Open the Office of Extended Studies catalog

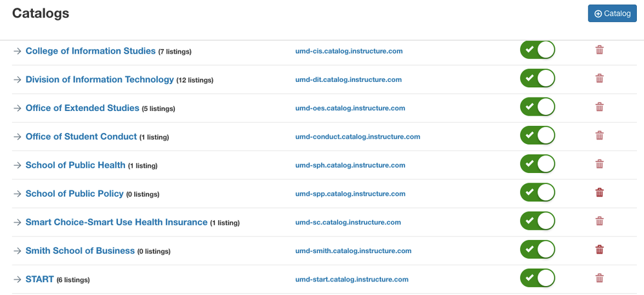82,108
